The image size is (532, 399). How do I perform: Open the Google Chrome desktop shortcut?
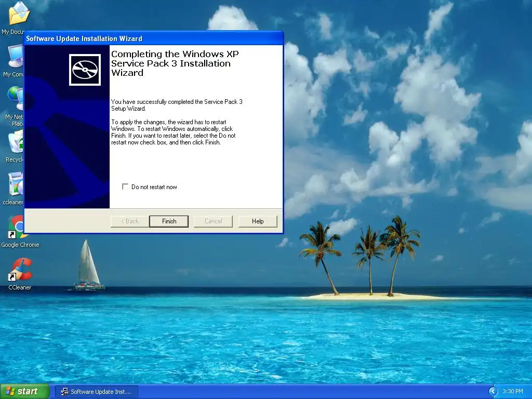coord(19,231)
